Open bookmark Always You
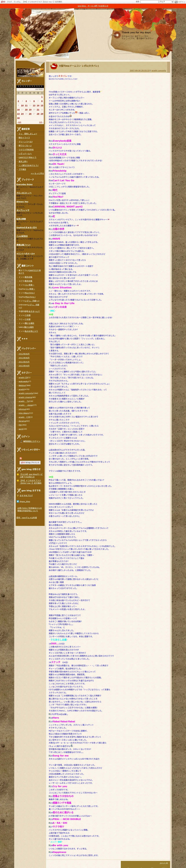The image size is (186, 868). [x=22, y=202]
